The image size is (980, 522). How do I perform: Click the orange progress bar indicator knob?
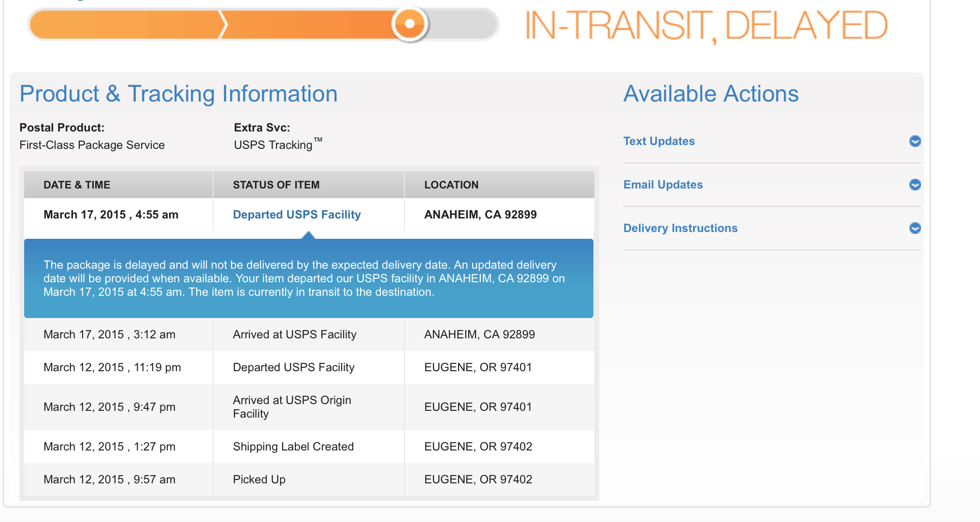pyautogui.click(x=410, y=24)
